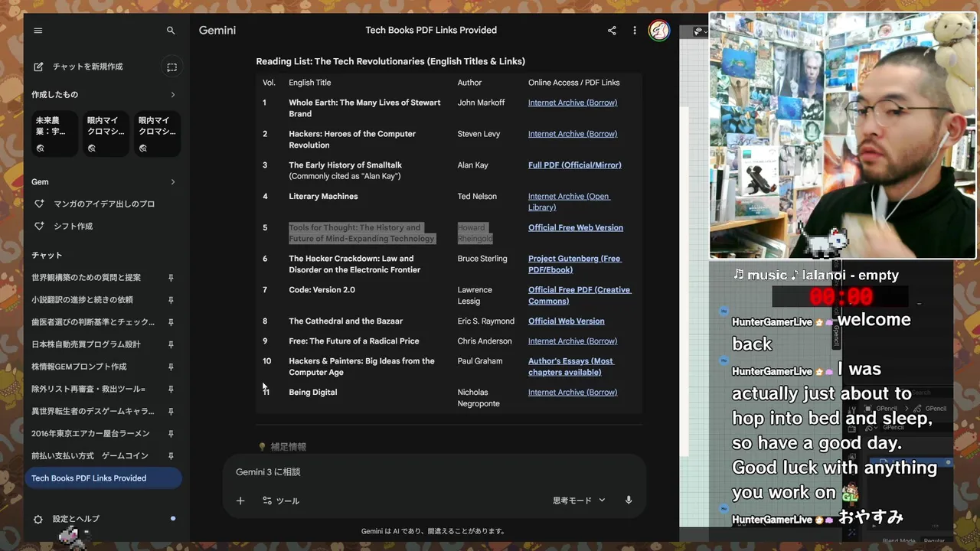Expand the Gem section chevron
The width and height of the screenshot is (980, 551).
coord(172,182)
